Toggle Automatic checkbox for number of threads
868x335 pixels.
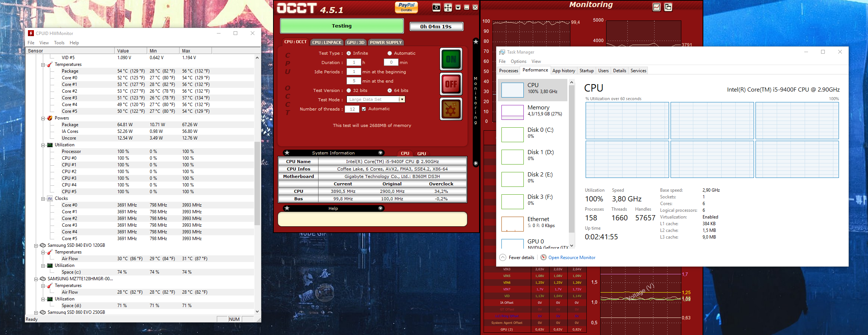point(364,109)
